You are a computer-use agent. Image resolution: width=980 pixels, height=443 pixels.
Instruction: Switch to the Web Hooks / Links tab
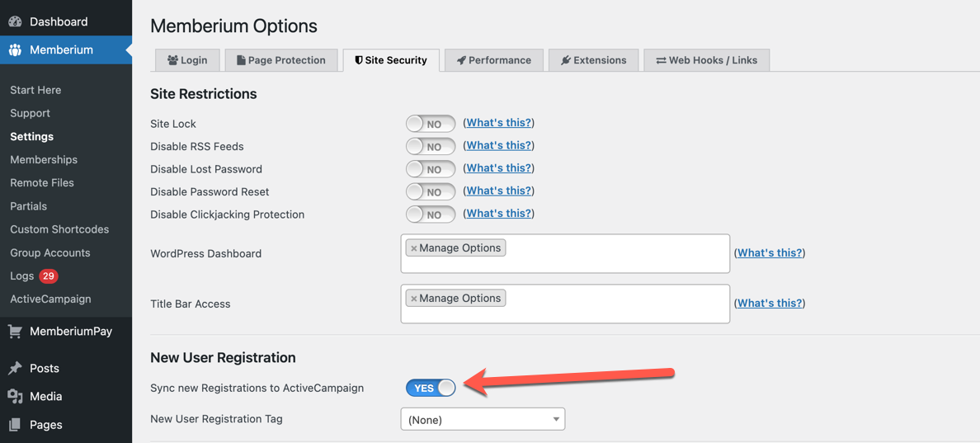point(706,60)
